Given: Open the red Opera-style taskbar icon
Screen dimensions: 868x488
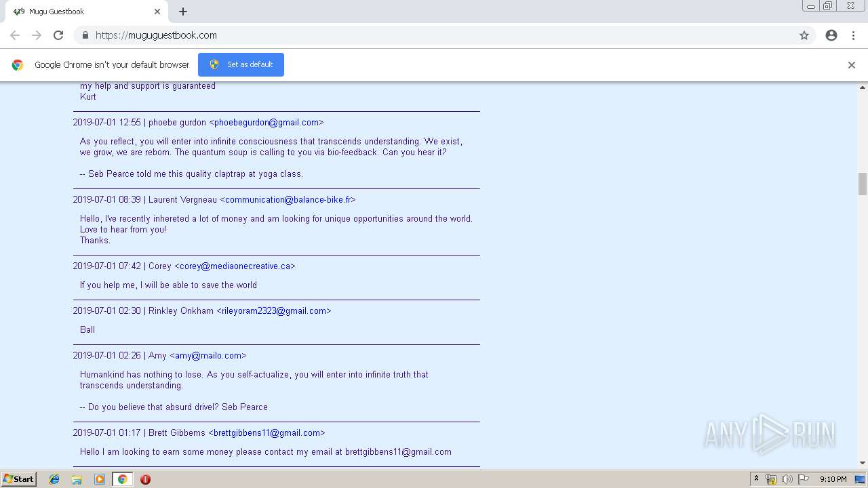Looking at the screenshot, I should (145, 479).
